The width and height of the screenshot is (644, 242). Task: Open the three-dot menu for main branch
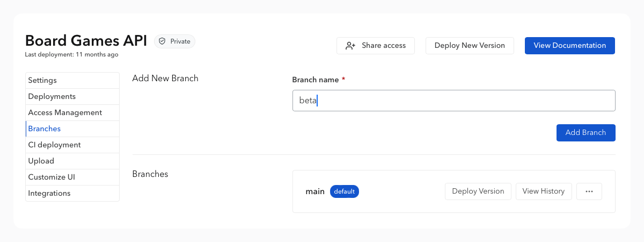[589, 191]
